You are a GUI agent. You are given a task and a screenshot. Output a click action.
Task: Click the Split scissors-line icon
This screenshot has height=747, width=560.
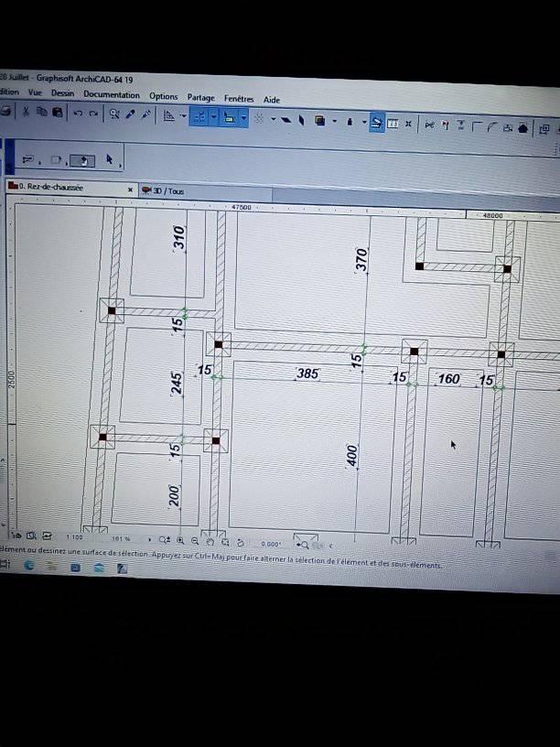(429, 124)
